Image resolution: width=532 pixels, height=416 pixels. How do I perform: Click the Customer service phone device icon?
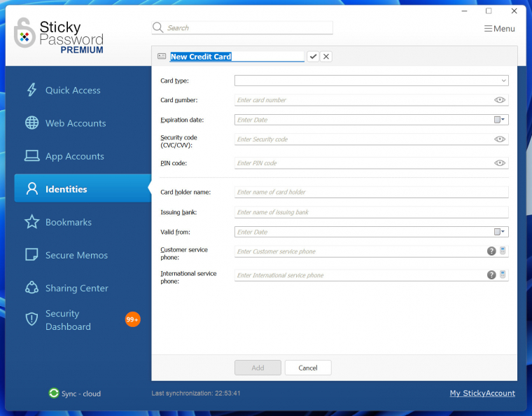[x=502, y=251]
